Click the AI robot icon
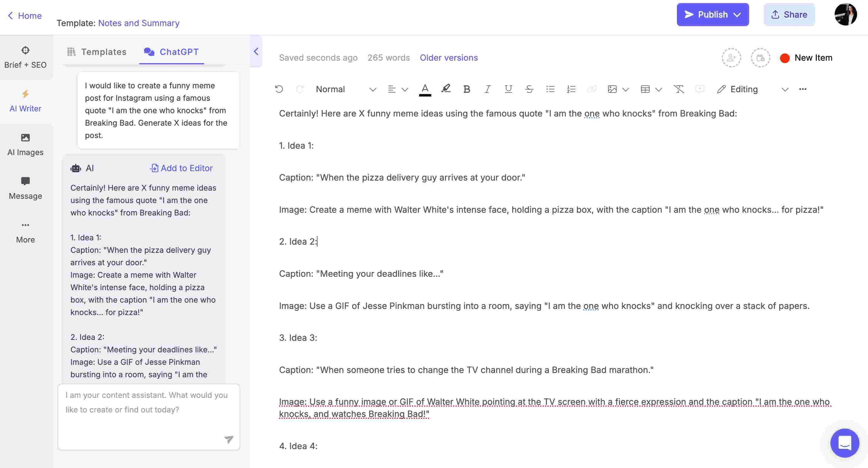This screenshot has width=868, height=468. [76, 168]
